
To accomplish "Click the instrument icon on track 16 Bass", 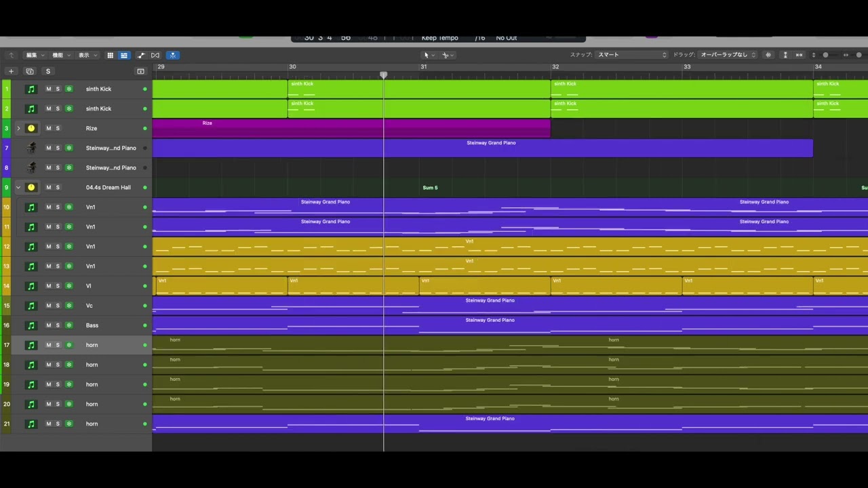I will pos(31,325).
